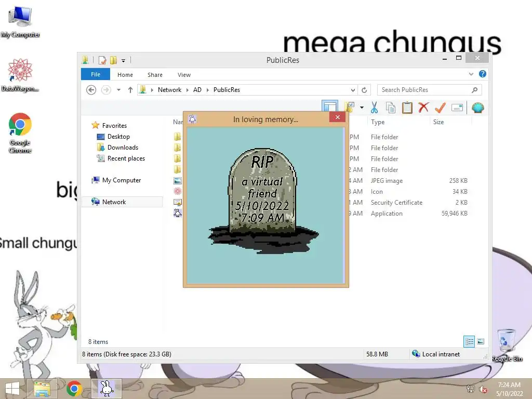Click the Search PublicRes field
The width and height of the screenshot is (532, 399).
(429, 90)
